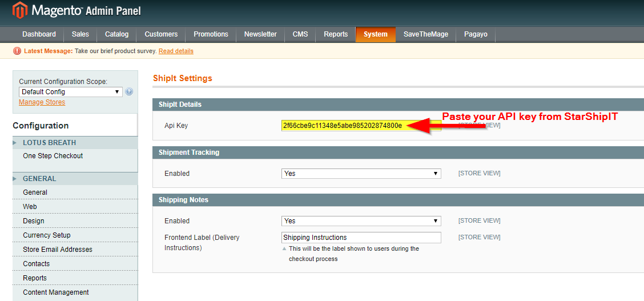
Task: Open the Reports menu in top navigation
Action: [336, 34]
